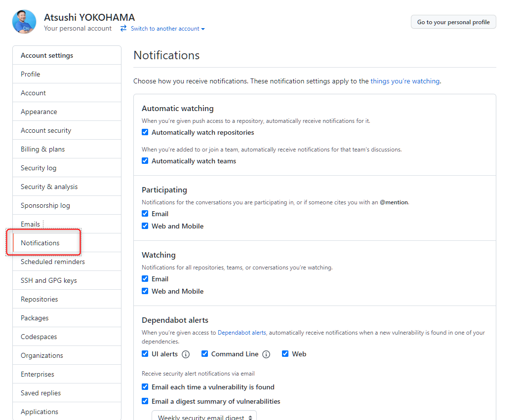This screenshot has width=521, height=420.
Task: Toggle Automatically watch teams checkbox
Action: 145,161
